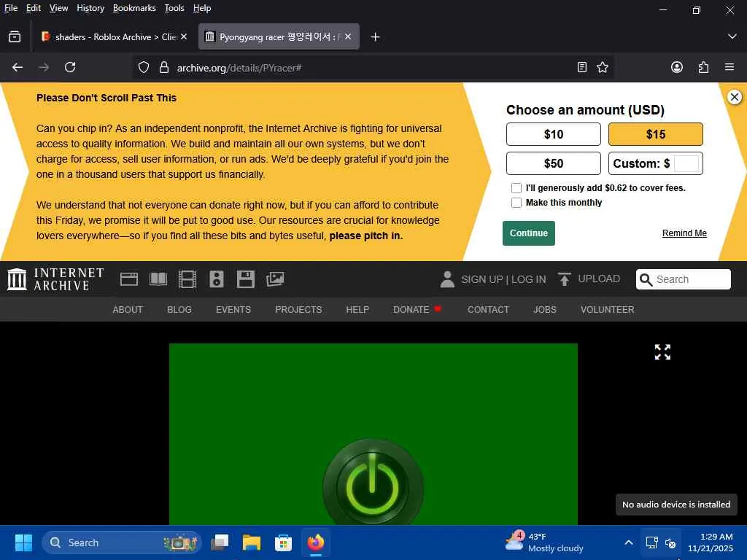Open the BLOG link
Viewport: 747px width, 560px height.
179,309
